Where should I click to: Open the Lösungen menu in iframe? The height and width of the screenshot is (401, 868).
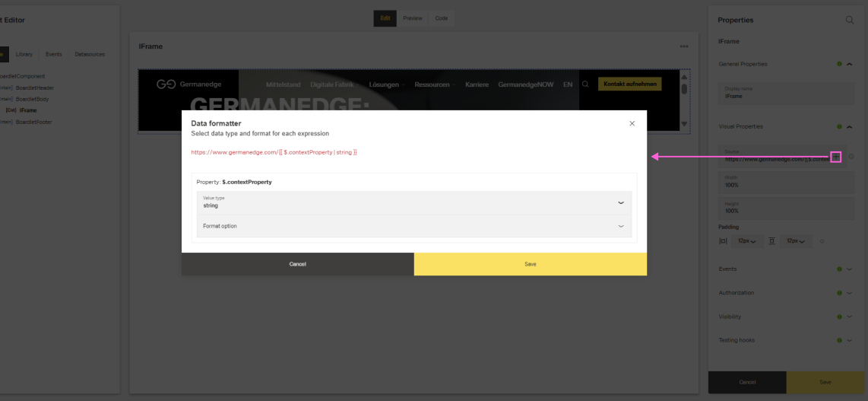tap(386, 84)
